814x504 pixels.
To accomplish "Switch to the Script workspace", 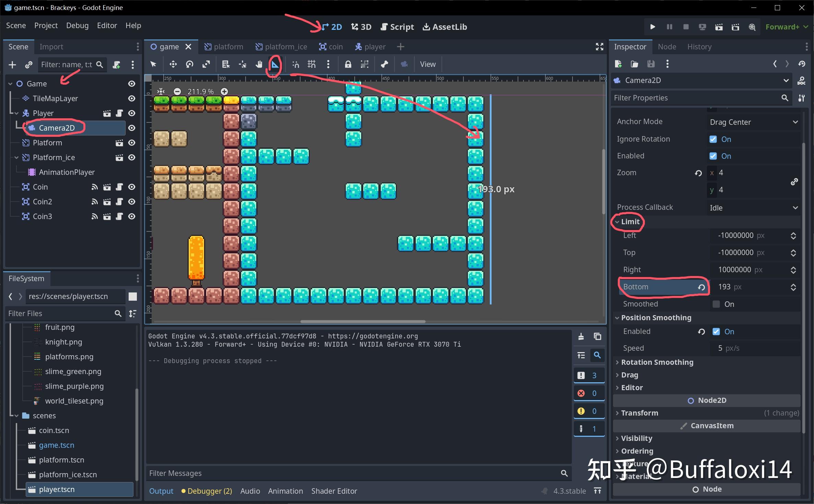I will (x=397, y=27).
